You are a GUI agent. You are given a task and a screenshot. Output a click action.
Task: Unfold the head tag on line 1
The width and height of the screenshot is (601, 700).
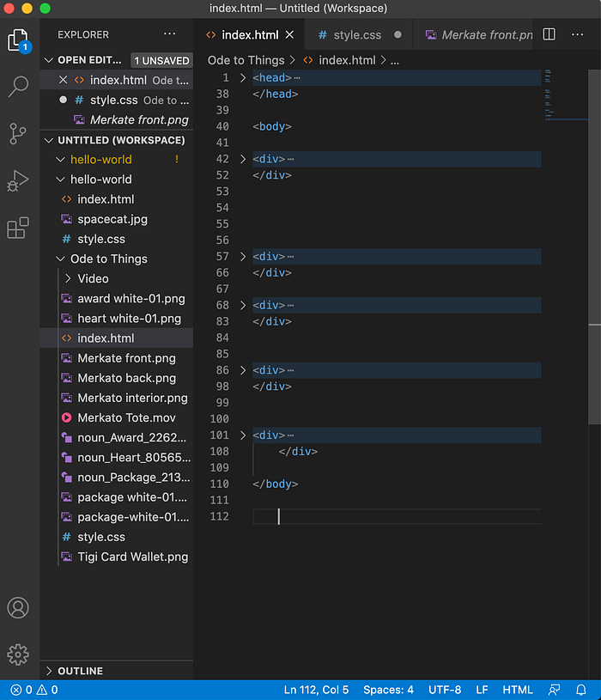[x=243, y=77]
